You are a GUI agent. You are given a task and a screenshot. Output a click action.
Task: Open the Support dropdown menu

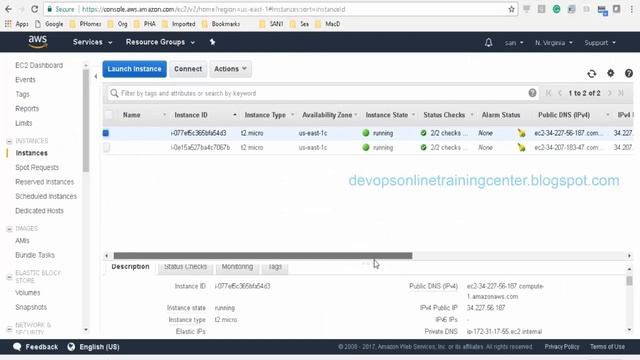click(x=600, y=42)
